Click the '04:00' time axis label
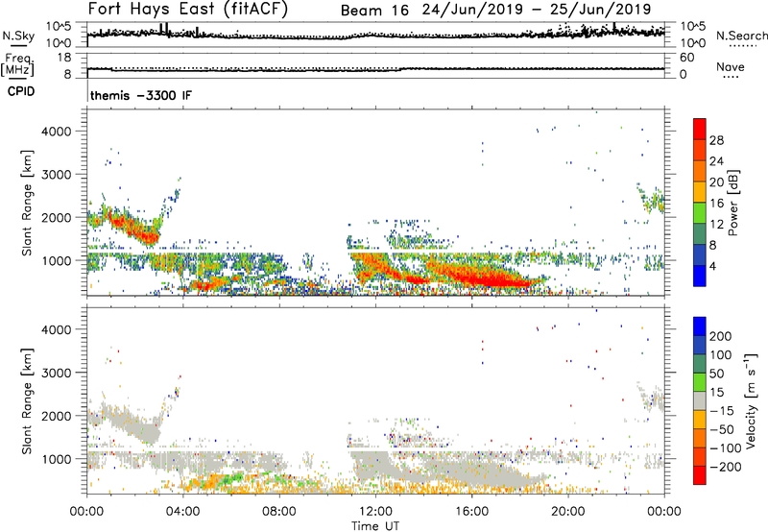 click(x=182, y=512)
